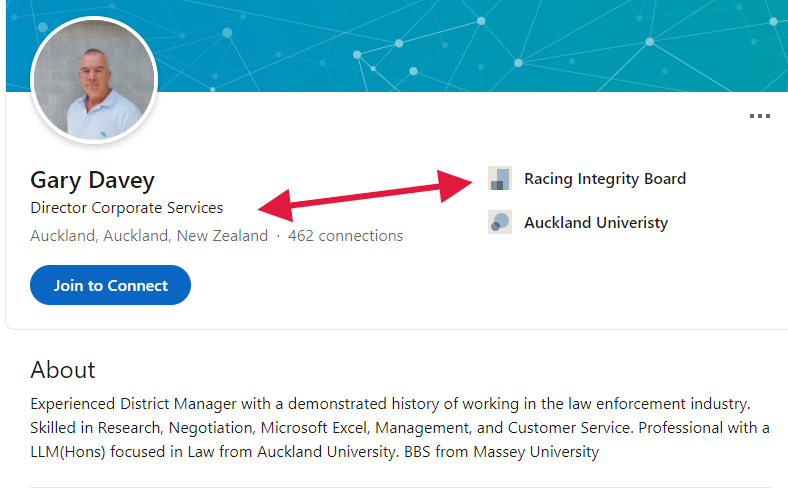This screenshot has width=788, height=491.
Task: Open Gary Davey's circular profile photo
Action: pyautogui.click(x=94, y=80)
